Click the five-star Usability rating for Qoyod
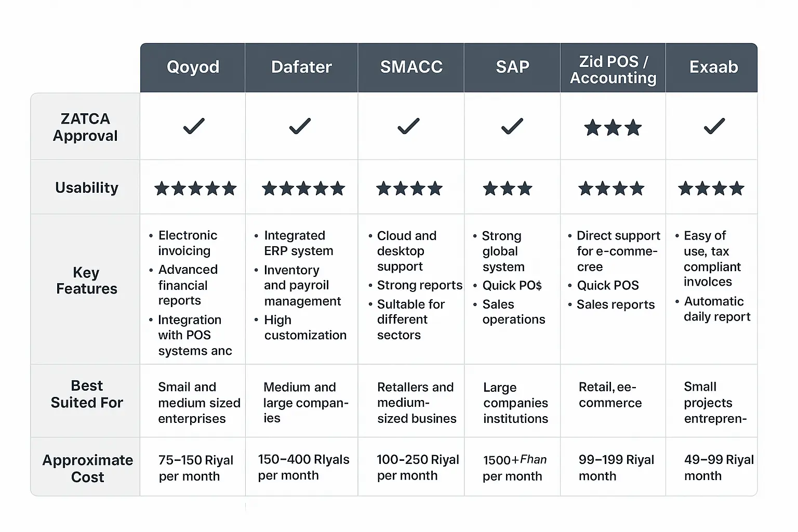 coord(195,188)
